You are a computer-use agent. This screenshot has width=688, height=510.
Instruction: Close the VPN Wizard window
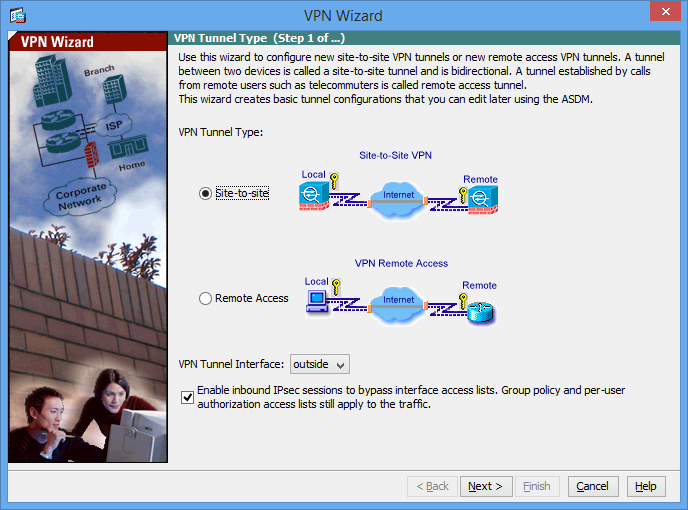665,11
